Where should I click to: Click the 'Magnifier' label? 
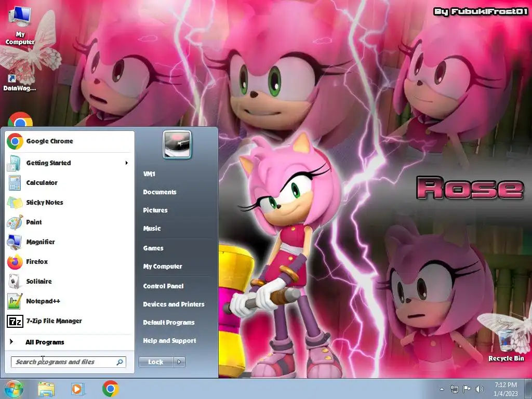(41, 242)
